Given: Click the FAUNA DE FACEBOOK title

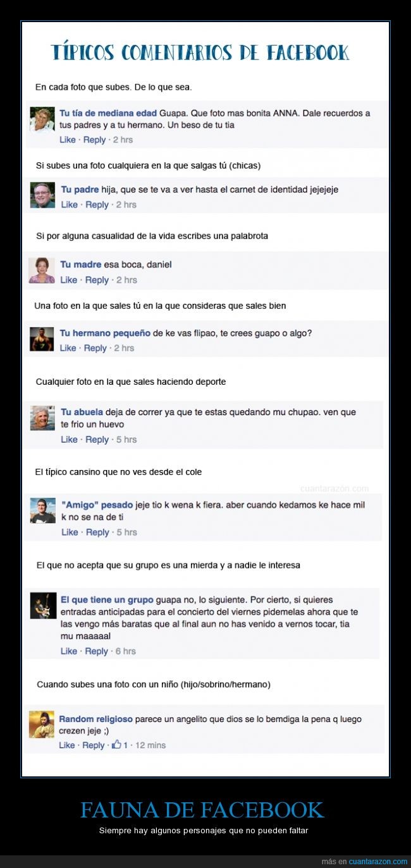Looking at the screenshot, I should (x=202, y=809).
